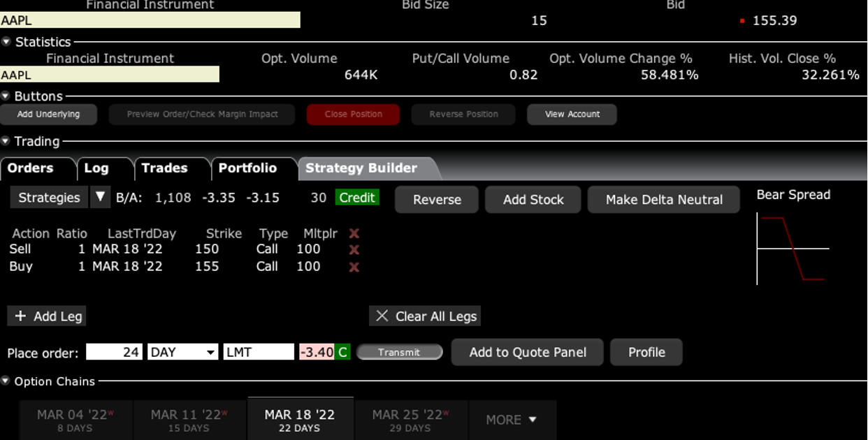
Task: Select MAR 18 '22 expiration tab
Action: point(300,419)
